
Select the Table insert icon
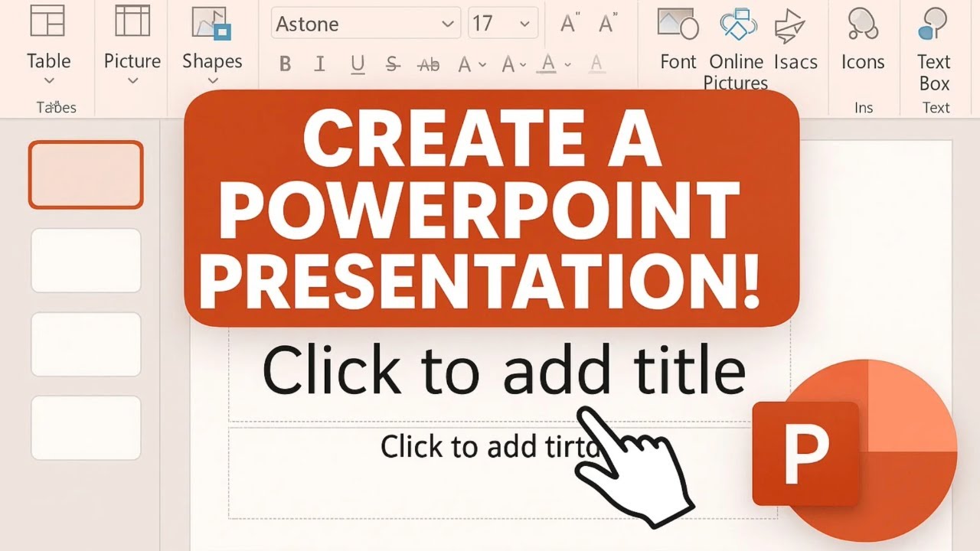pyautogui.click(x=47, y=21)
